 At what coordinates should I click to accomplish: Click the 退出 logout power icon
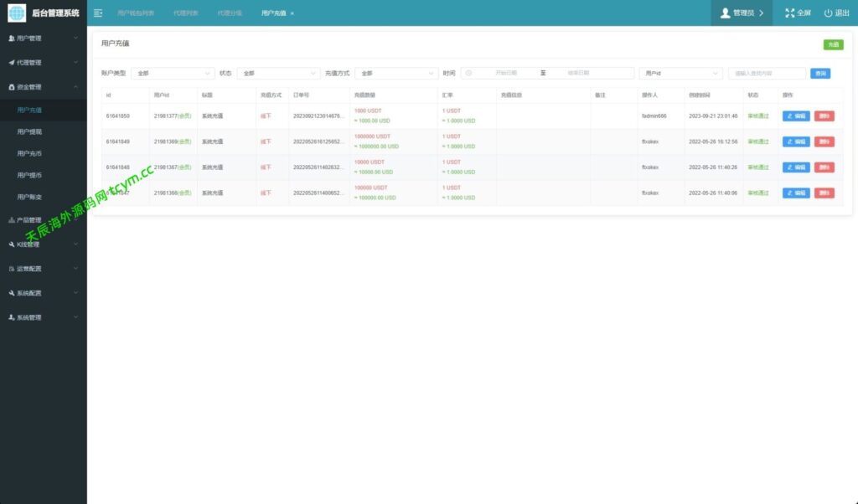[828, 13]
